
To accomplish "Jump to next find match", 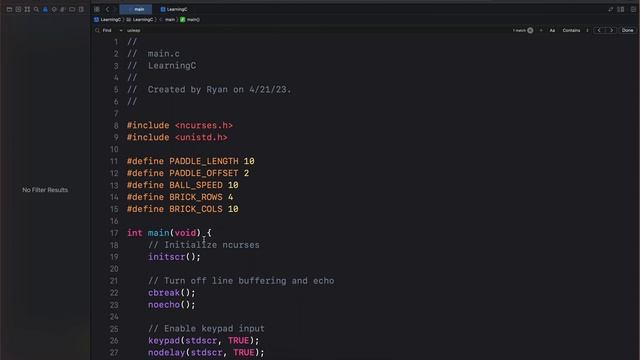I will point(611,31).
